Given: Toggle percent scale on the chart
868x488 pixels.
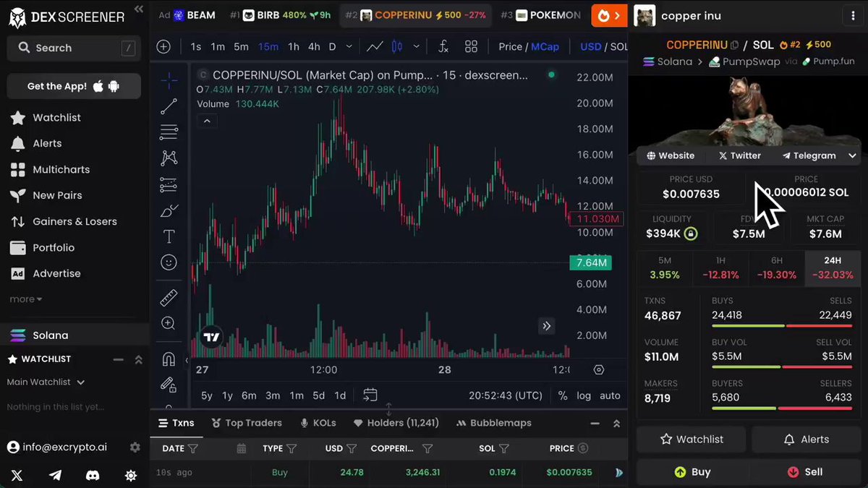Looking at the screenshot, I should 563,395.
